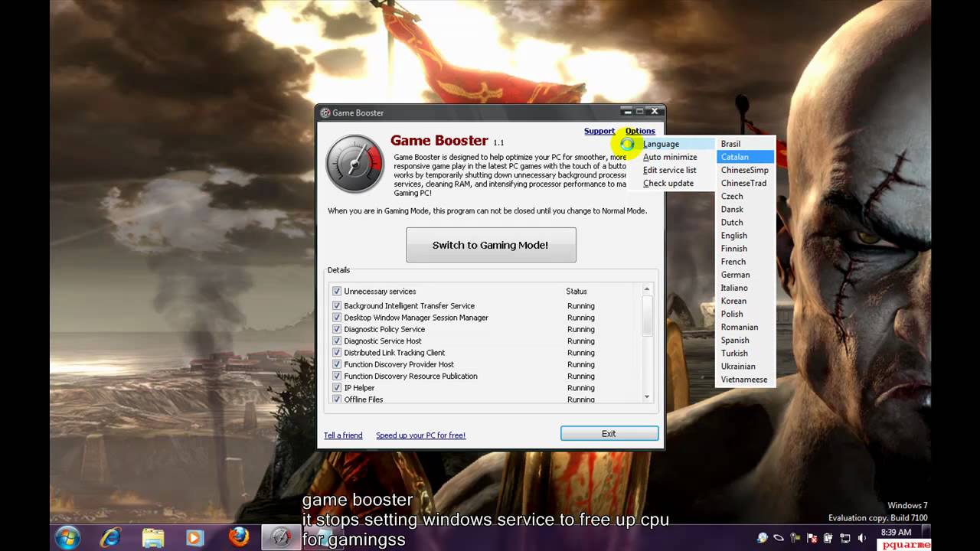Click the Exit button
This screenshot has width=980, height=551.
tap(609, 434)
